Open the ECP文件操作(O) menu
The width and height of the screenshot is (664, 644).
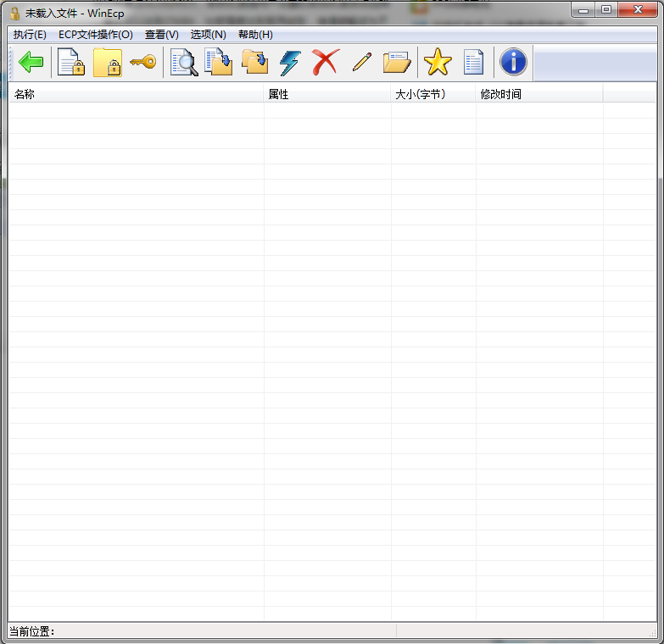96,35
